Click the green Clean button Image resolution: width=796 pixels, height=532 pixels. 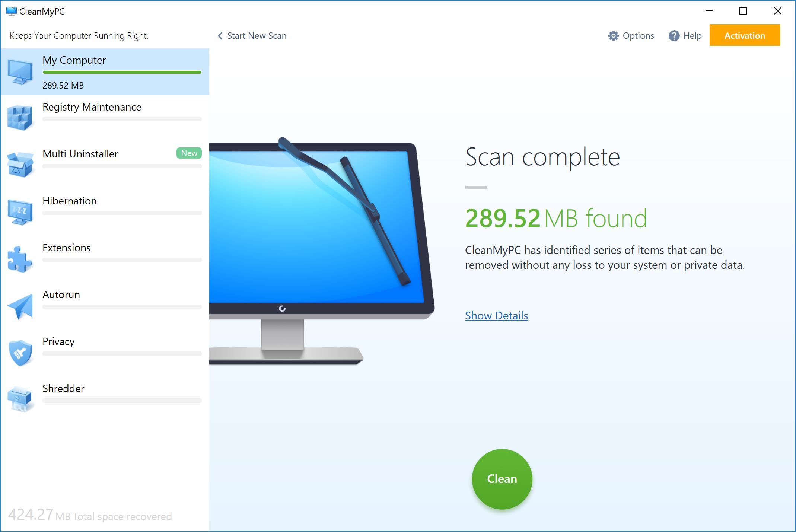point(502,478)
